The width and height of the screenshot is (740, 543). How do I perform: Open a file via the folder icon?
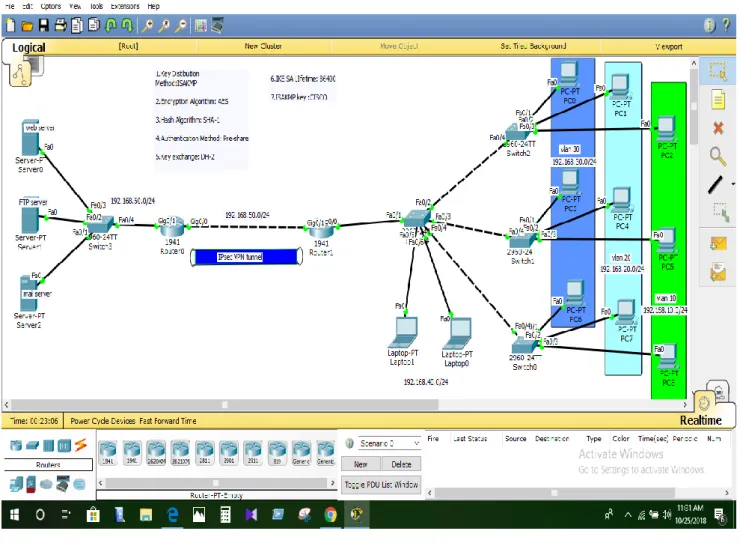point(27,26)
